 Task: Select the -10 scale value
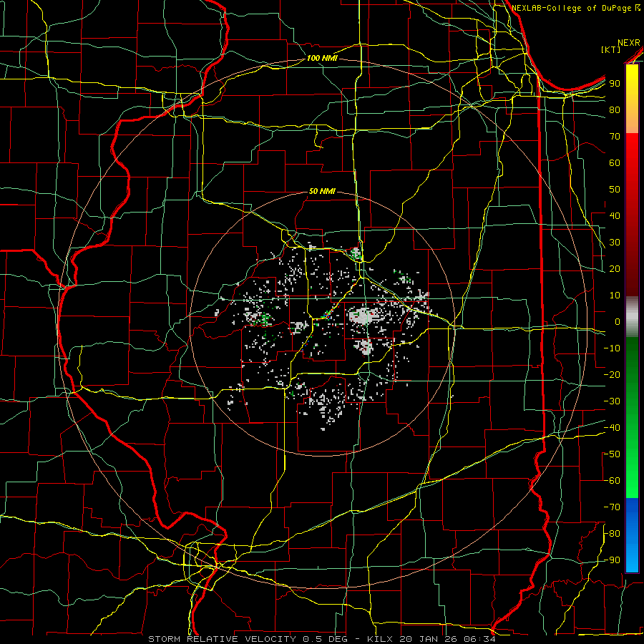point(612,348)
